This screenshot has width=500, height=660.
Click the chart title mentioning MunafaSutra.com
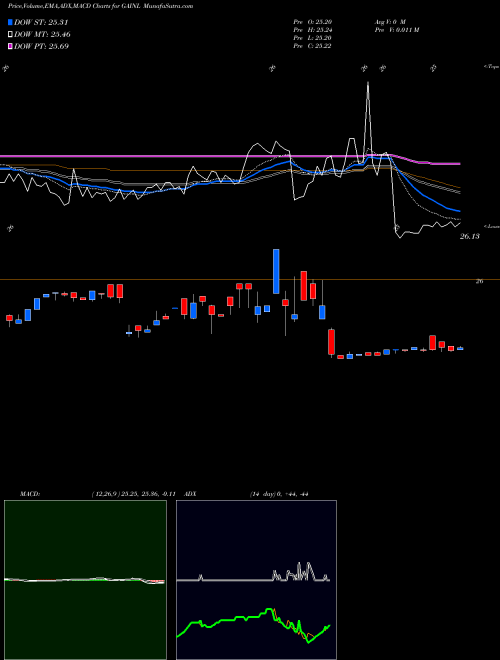point(100,6)
